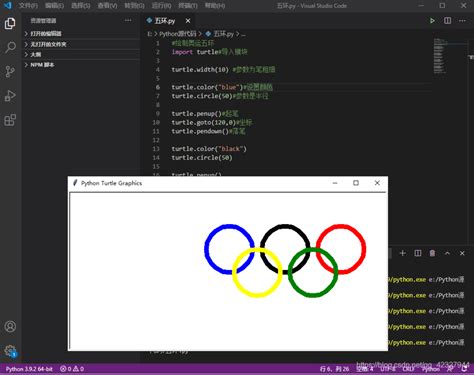The height and width of the screenshot is (375, 474).
Task: Open the 查看(V) menu
Action: [107, 6]
